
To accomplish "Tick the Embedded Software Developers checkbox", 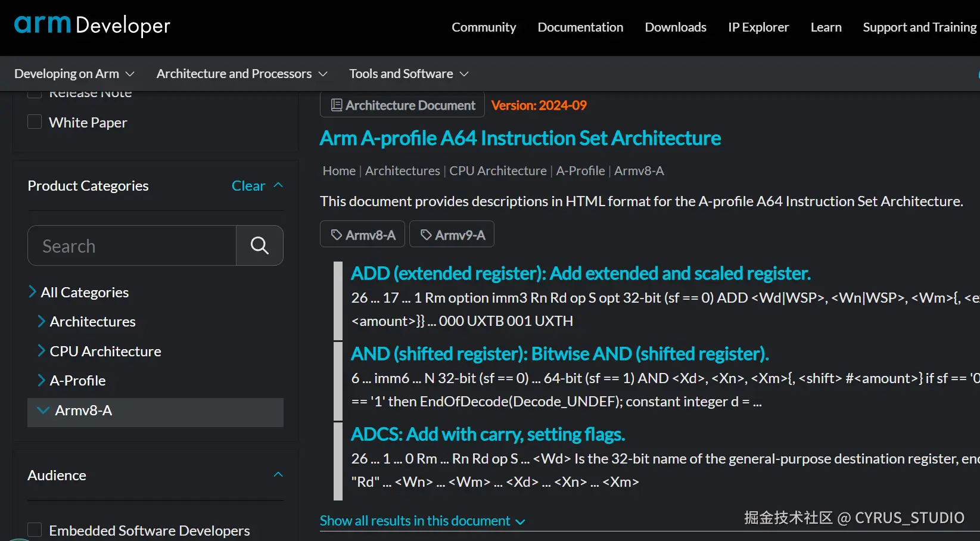I will pyautogui.click(x=35, y=530).
